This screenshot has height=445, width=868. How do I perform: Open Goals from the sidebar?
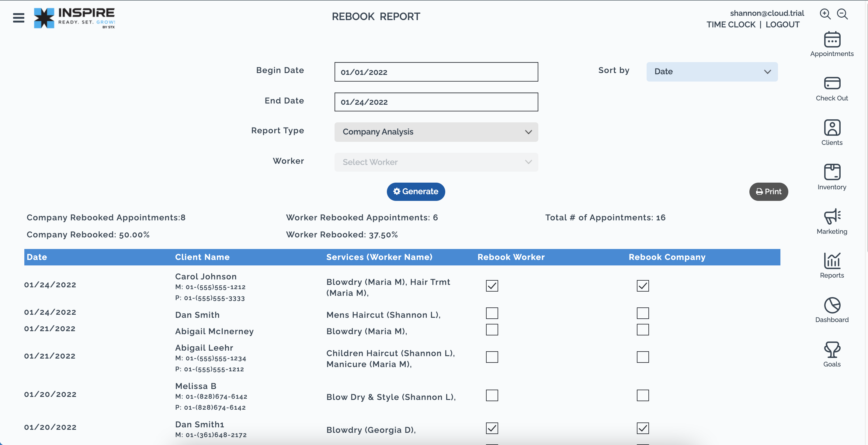coord(832,354)
